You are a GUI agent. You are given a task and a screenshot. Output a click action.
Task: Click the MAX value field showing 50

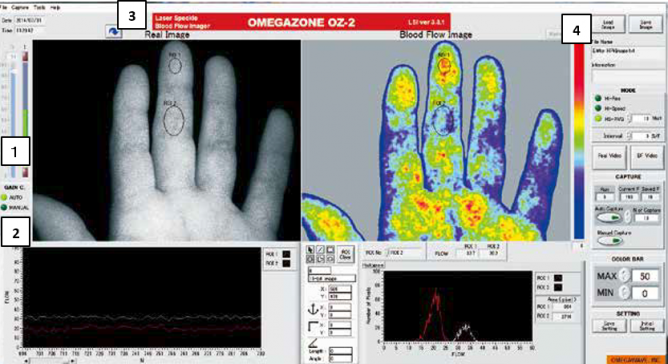(645, 276)
